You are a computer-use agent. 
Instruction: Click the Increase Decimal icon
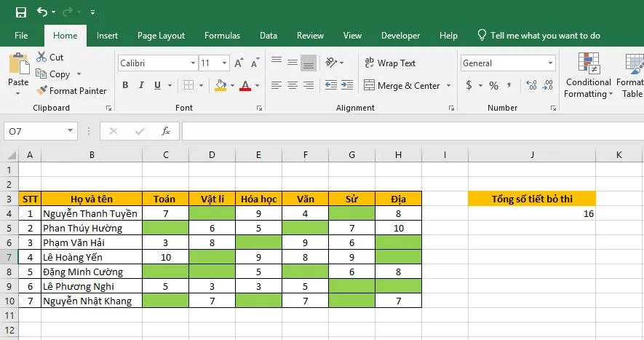(x=531, y=85)
